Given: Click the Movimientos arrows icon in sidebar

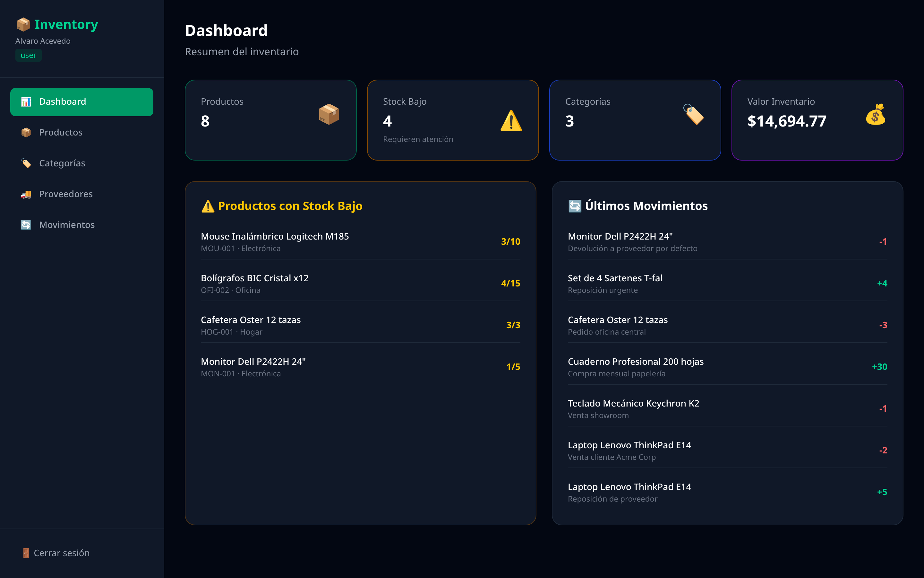Looking at the screenshot, I should pos(26,225).
